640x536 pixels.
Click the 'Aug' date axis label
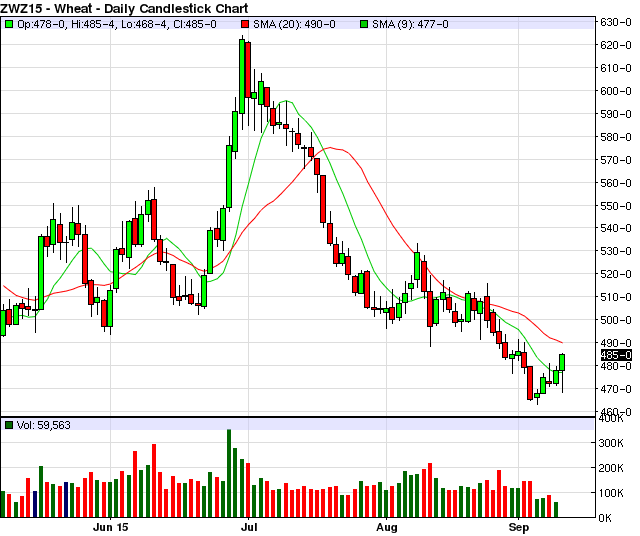tap(387, 527)
